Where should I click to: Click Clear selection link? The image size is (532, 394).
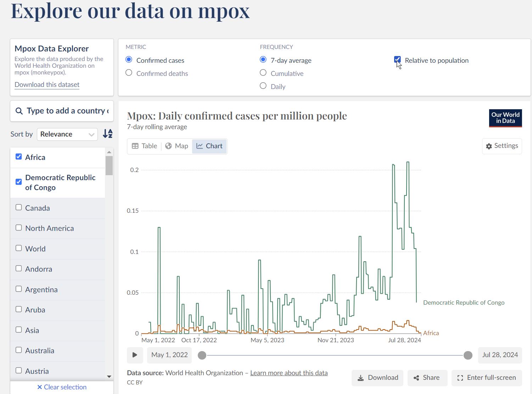62,387
